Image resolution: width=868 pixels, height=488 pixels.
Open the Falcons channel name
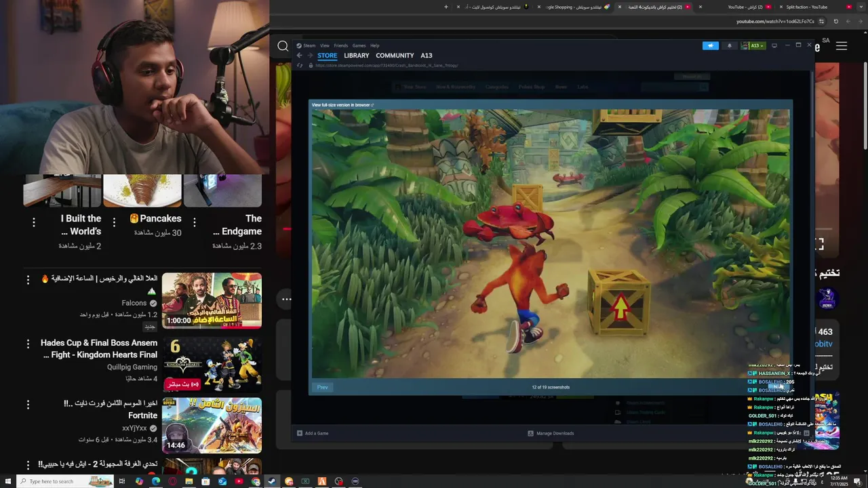tap(134, 303)
